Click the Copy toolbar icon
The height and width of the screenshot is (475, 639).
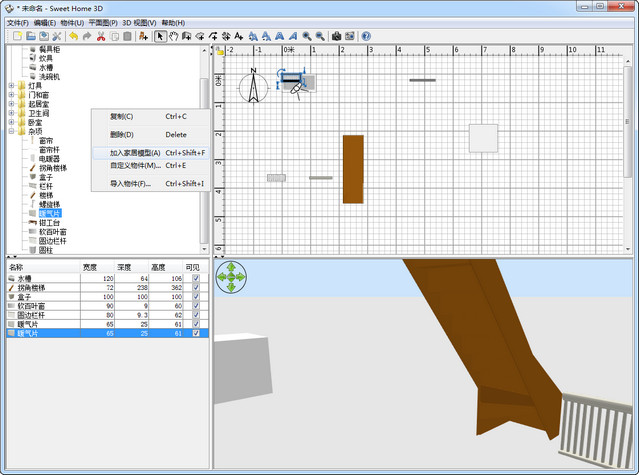(115, 36)
